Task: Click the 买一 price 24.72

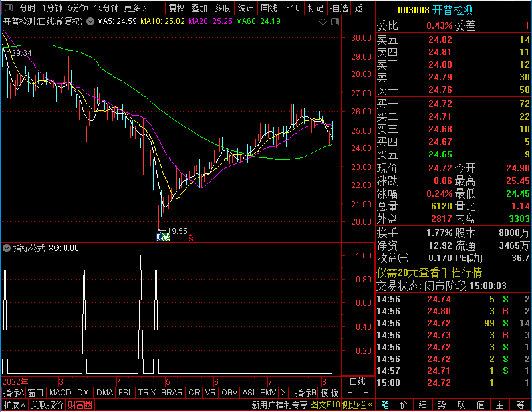Action: click(x=440, y=104)
